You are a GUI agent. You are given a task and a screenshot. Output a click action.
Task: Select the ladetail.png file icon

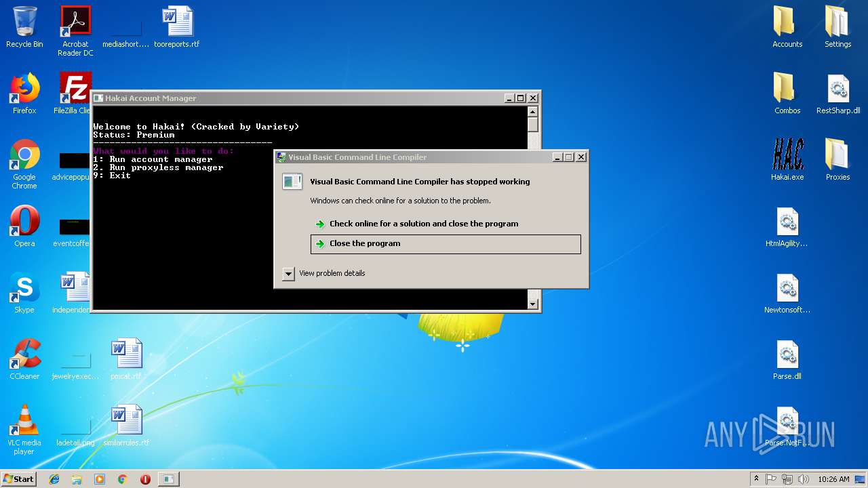click(x=75, y=432)
